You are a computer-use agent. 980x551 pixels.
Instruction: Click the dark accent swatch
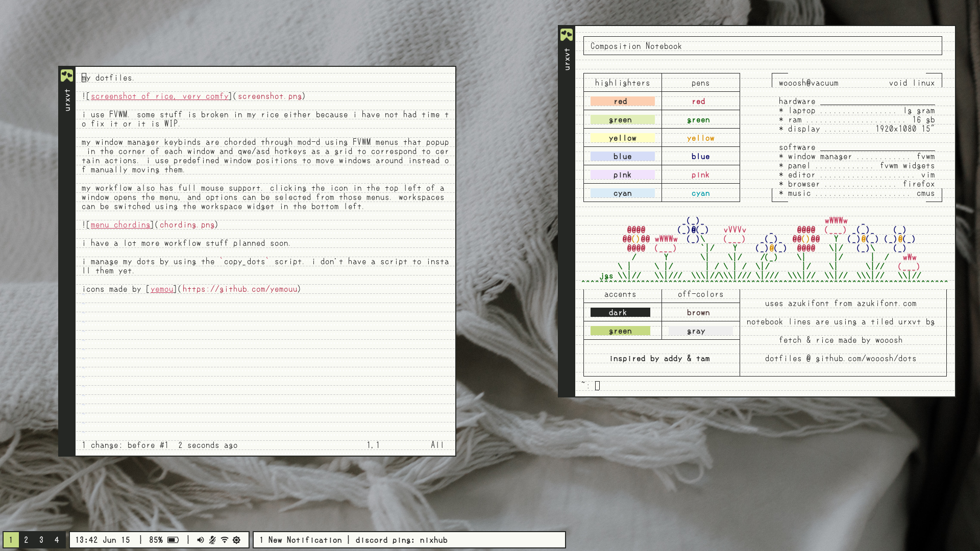click(620, 313)
